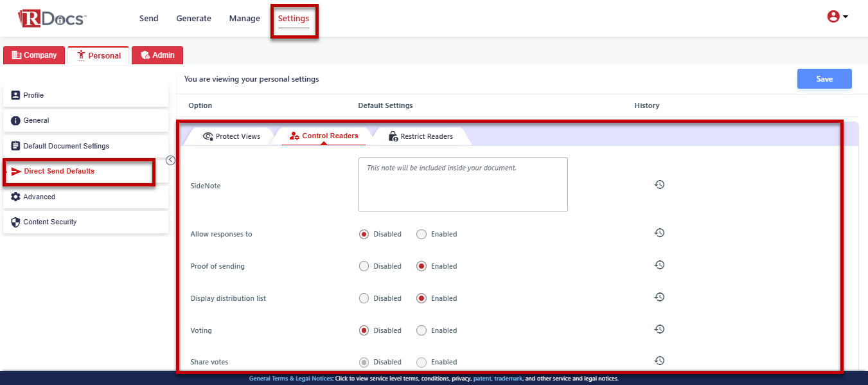Disable Proof of sending
The width and height of the screenshot is (868, 385).
[x=364, y=267]
